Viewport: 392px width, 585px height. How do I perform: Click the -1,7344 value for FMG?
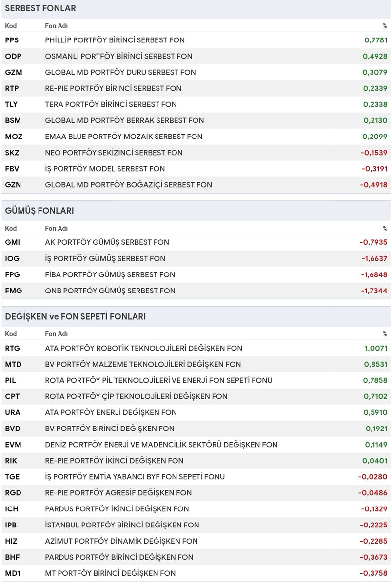374,291
